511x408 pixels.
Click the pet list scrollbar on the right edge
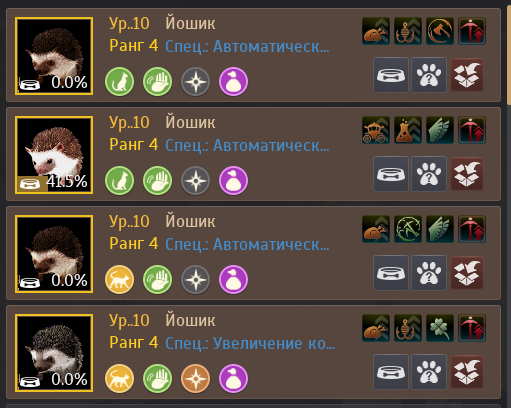coord(509,55)
